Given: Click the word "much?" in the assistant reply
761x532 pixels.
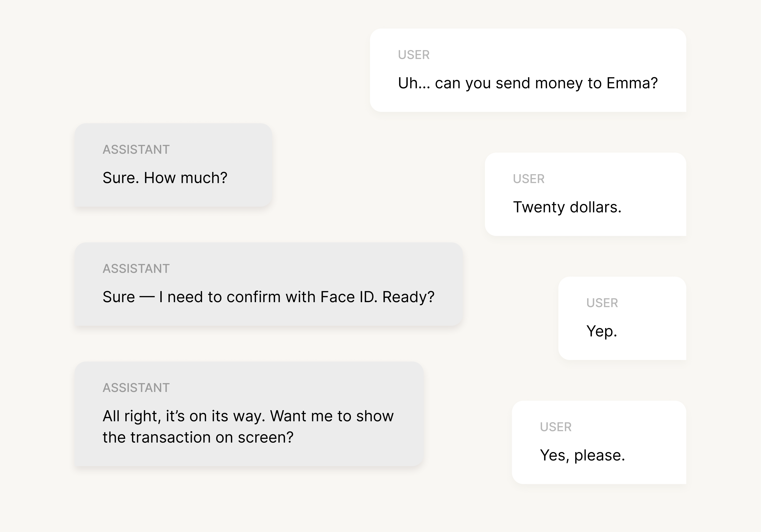Looking at the screenshot, I should [204, 178].
